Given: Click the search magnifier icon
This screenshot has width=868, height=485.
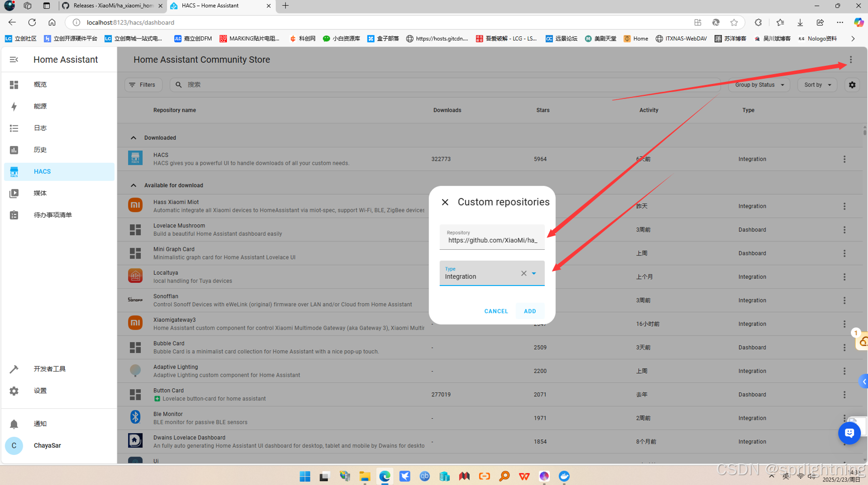Looking at the screenshot, I should tap(179, 85).
